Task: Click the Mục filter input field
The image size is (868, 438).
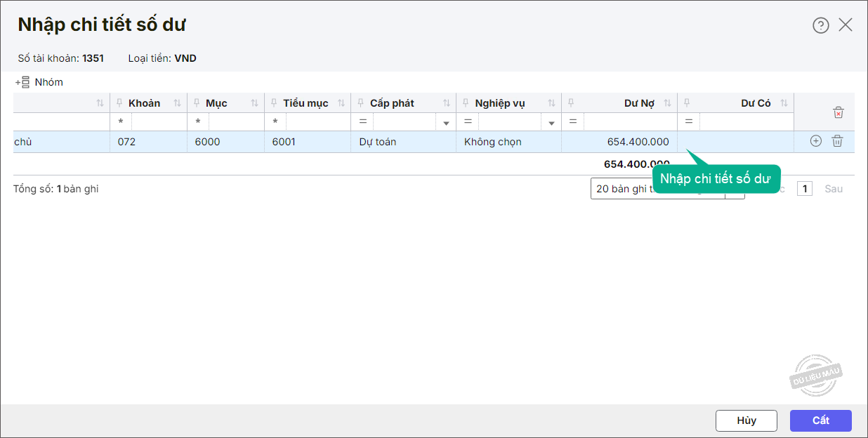Action: [235, 122]
